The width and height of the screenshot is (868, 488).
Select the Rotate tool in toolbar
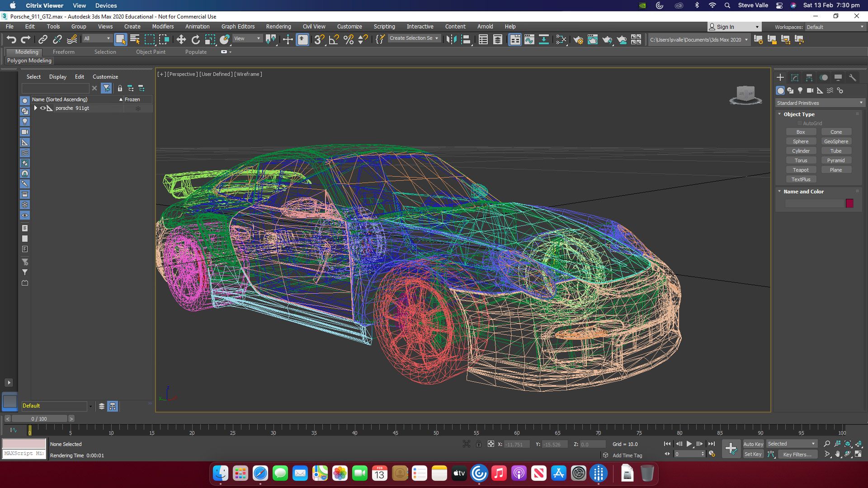(x=195, y=40)
